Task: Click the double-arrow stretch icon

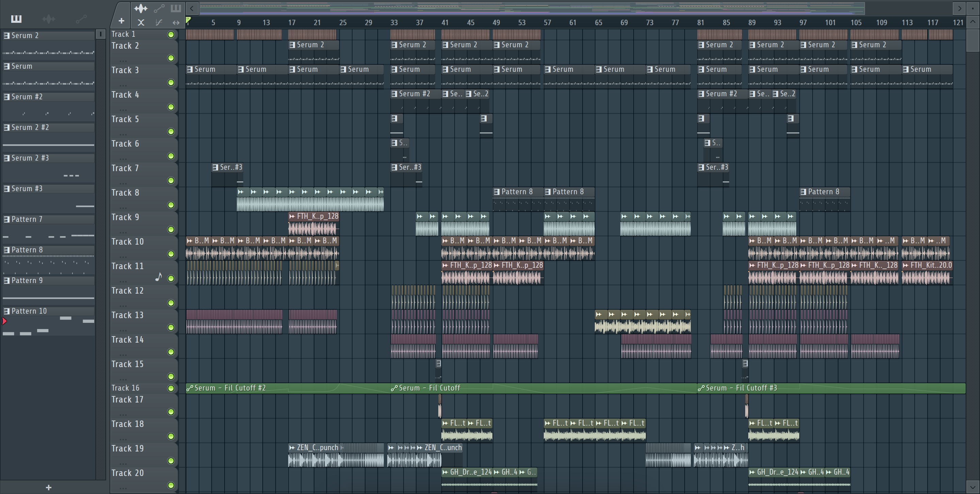Action: [x=176, y=22]
